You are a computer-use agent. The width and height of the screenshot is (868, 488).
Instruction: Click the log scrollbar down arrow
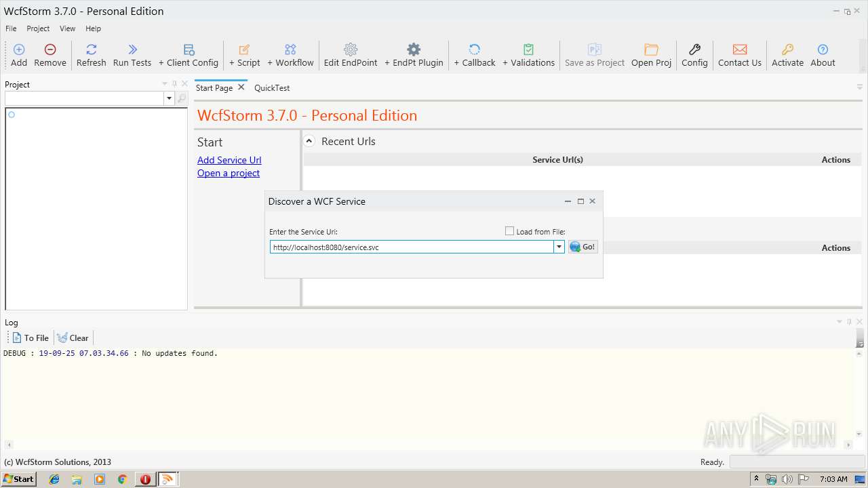coord(860,434)
